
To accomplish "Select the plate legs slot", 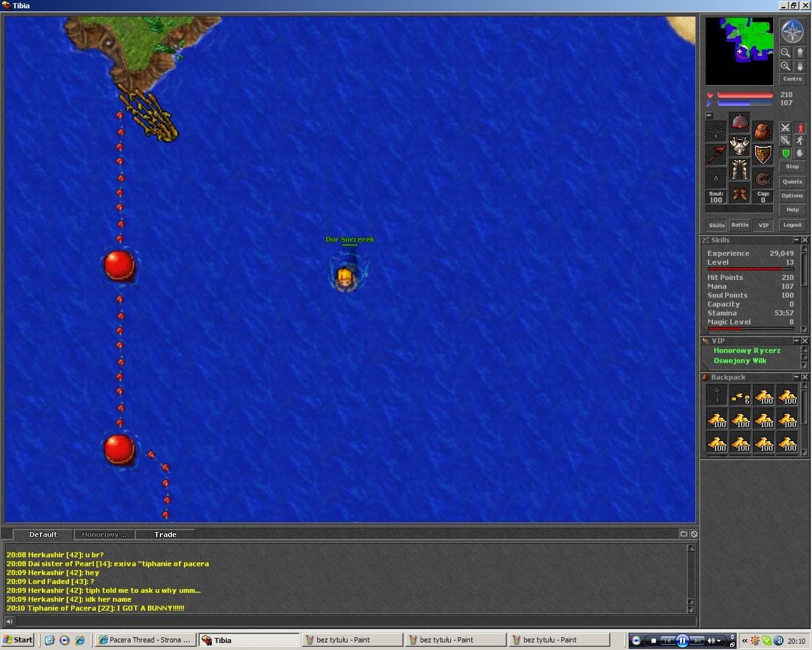I will click(x=740, y=169).
